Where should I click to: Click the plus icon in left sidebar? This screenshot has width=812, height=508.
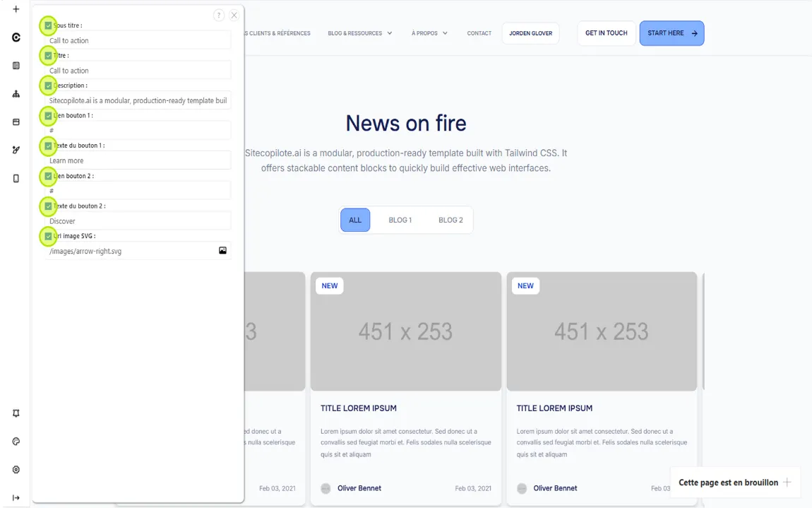point(16,9)
